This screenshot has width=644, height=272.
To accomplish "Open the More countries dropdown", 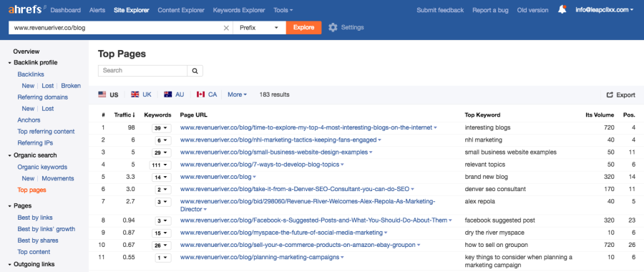I will click(237, 94).
